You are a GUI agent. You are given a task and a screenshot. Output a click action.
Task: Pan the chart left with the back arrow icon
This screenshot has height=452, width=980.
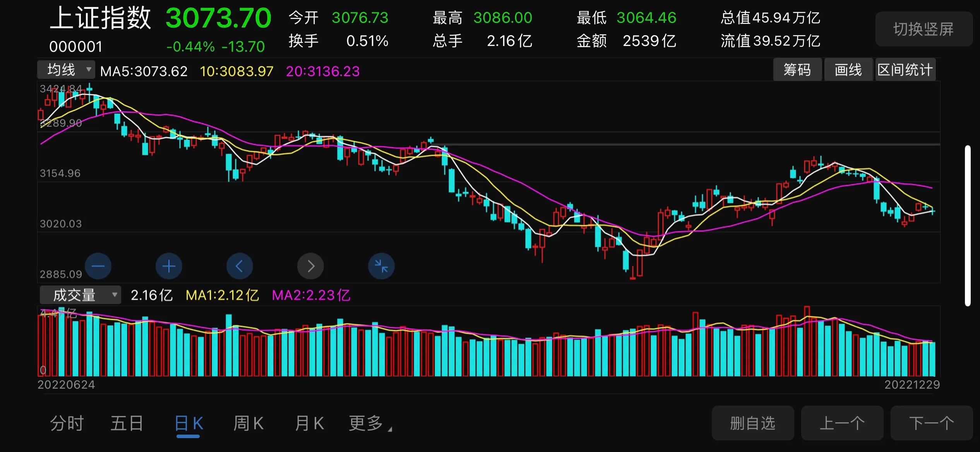(x=240, y=266)
